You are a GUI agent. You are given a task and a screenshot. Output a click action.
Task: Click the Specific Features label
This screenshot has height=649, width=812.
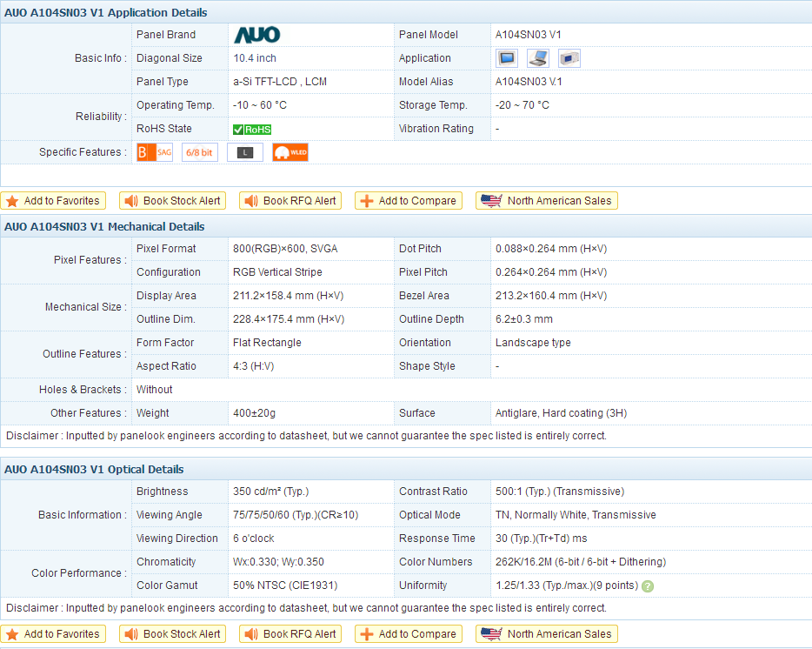[83, 152]
